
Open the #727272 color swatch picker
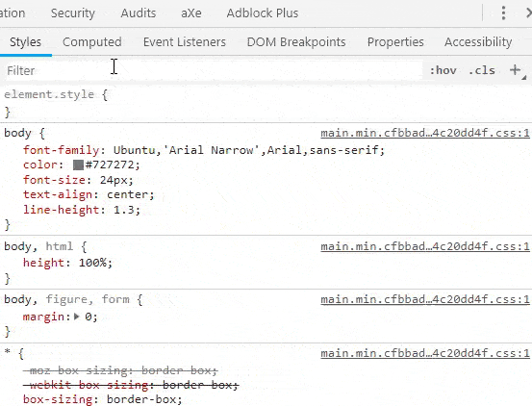tap(78, 165)
